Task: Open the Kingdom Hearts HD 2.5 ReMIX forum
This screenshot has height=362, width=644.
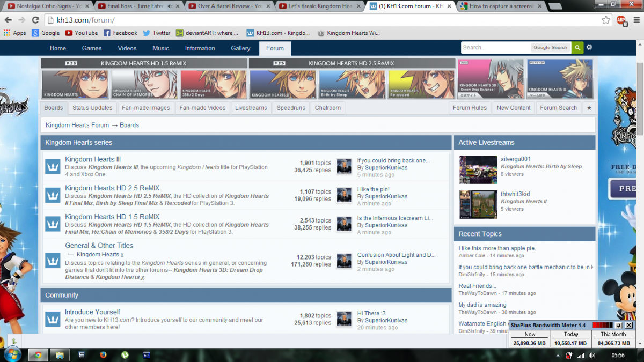Action: (112, 188)
